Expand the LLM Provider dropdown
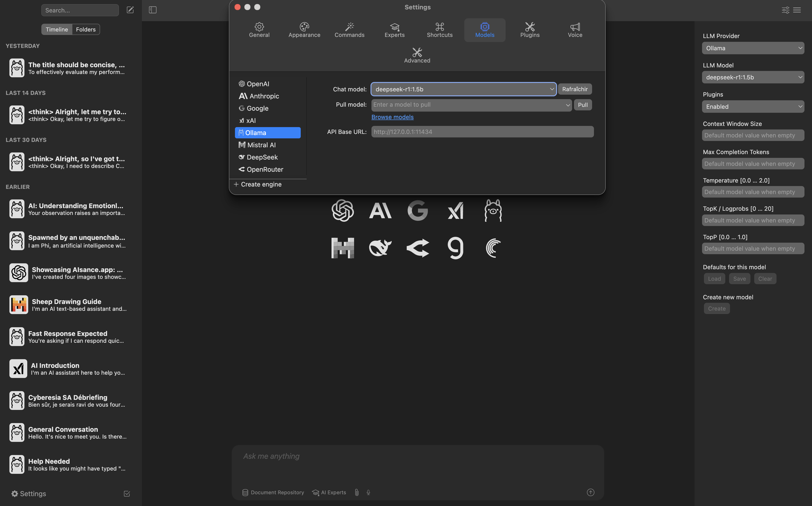Viewport: 812px width, 506px height. (x=753, y=48)
